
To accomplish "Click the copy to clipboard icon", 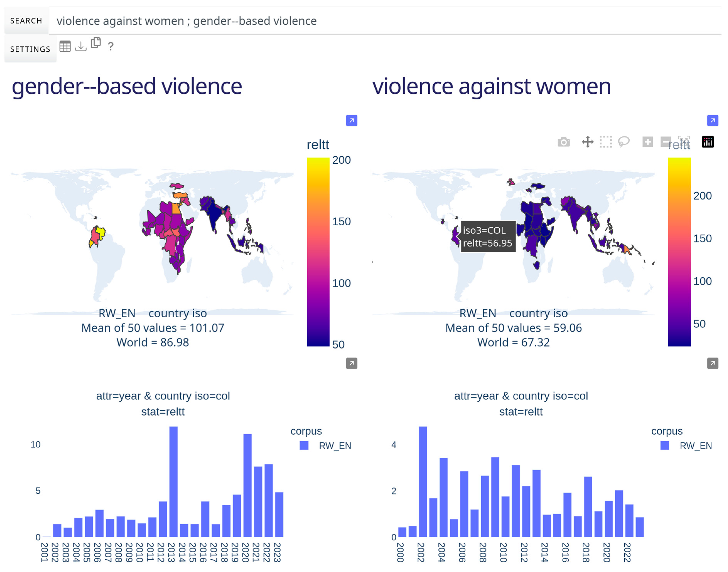I will coord(96,43).
